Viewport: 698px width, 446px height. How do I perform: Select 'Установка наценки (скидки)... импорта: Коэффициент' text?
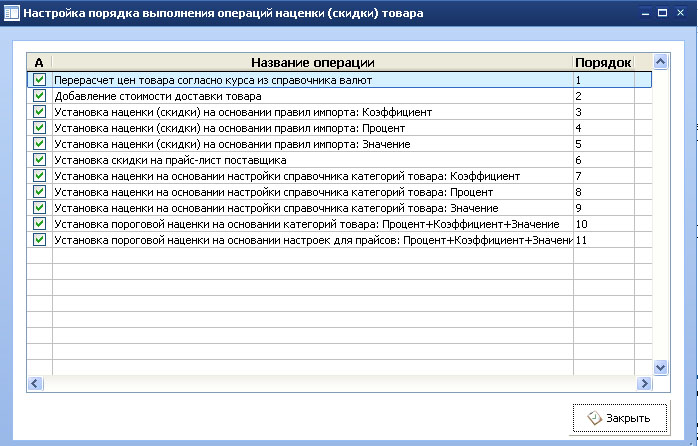pyautogui.click(x=243, y=112)
